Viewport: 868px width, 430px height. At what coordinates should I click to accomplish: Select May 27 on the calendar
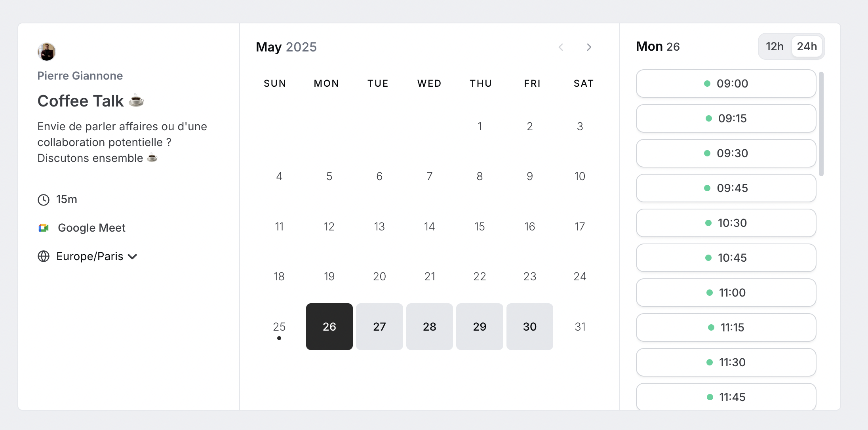(x=379, y=327)
